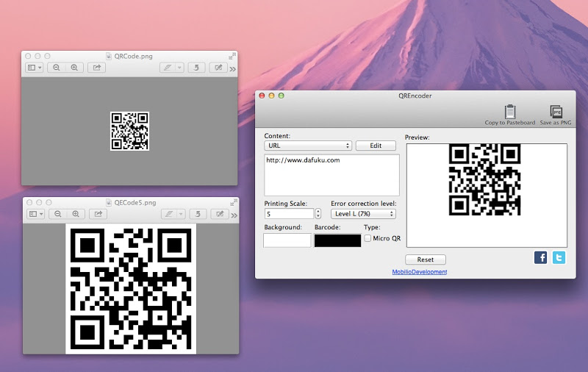Pick the Barcode color well
This screenshot has height=372, width=588.
pos(337,240)
